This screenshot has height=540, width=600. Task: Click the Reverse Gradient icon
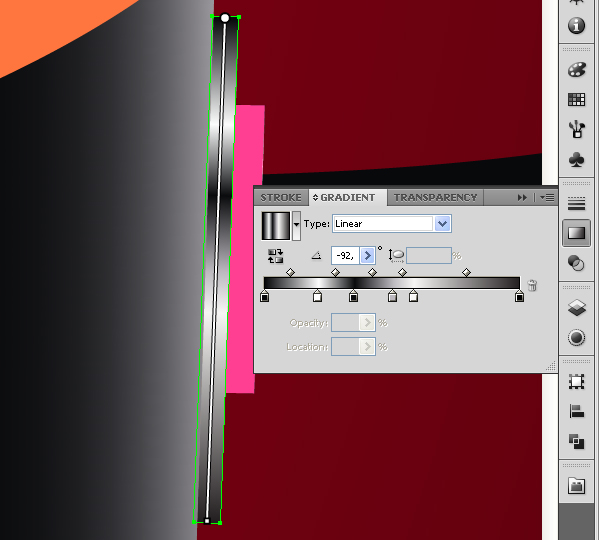(276, 256)
